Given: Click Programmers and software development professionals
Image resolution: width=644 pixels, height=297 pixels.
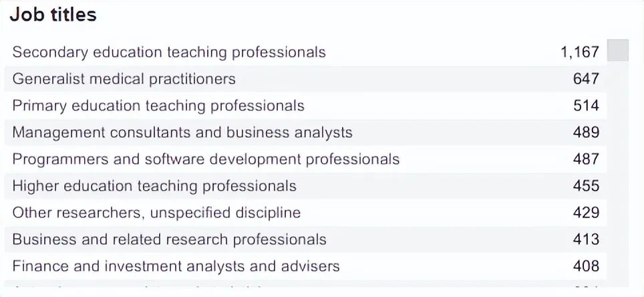Looking at the screenshot, I should (x=305, y=159).
